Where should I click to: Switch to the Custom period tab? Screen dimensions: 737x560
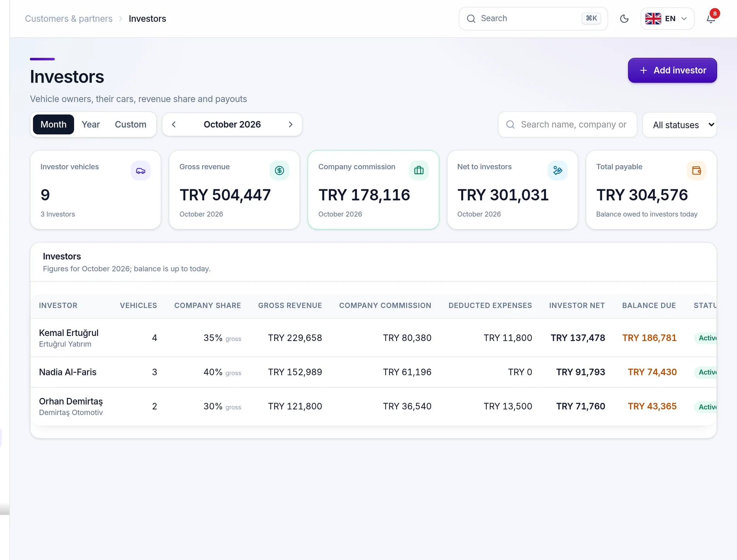(x=130, y=125)
